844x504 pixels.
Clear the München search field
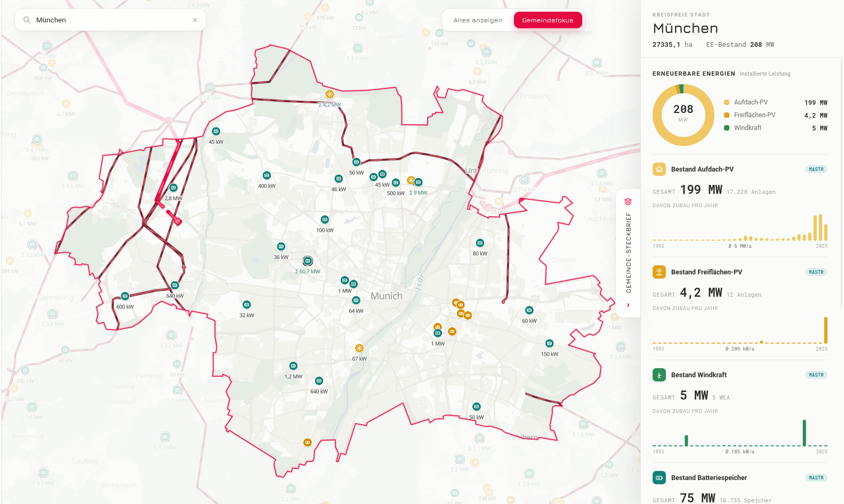(x=195, y=20)
